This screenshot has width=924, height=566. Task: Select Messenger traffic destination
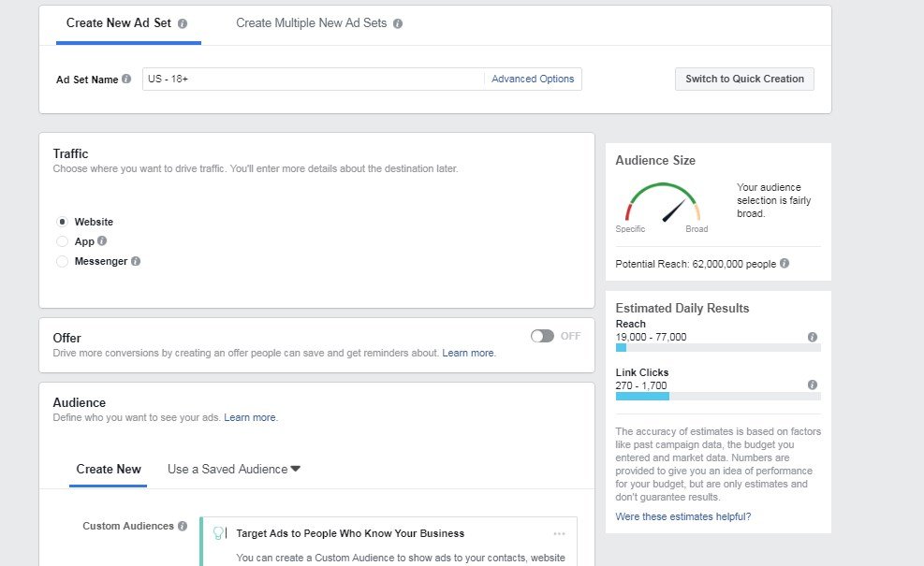coord(62,262)
